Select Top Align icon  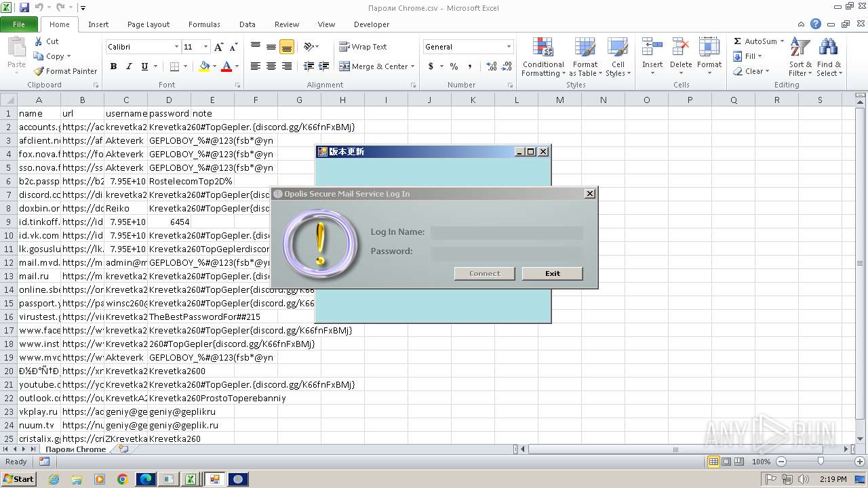point(256,47)
